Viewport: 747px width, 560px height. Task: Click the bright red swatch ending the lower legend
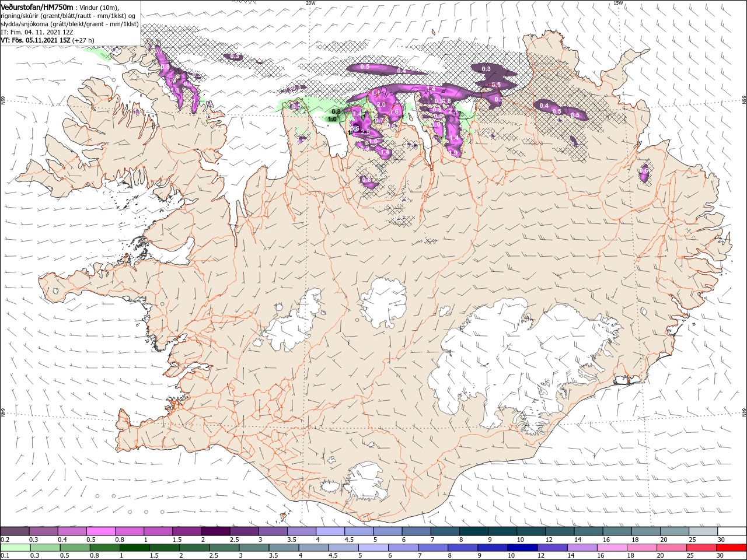click(732, 548)
